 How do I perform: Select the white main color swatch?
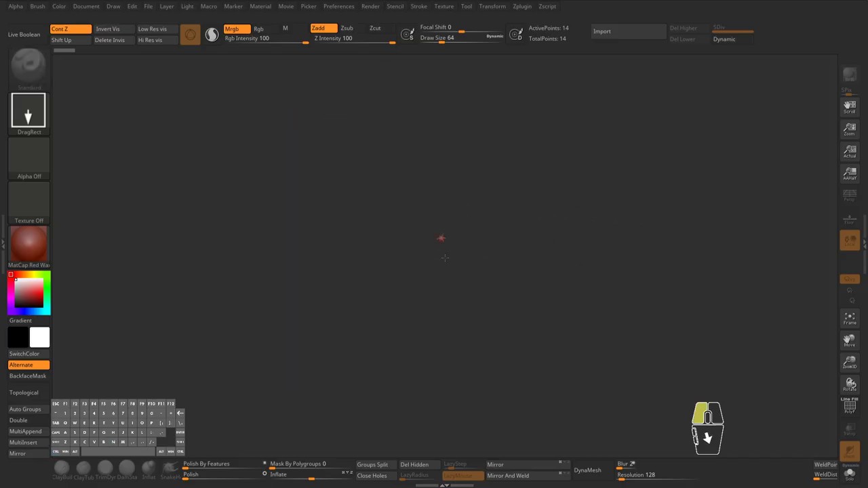pos(39,338)
